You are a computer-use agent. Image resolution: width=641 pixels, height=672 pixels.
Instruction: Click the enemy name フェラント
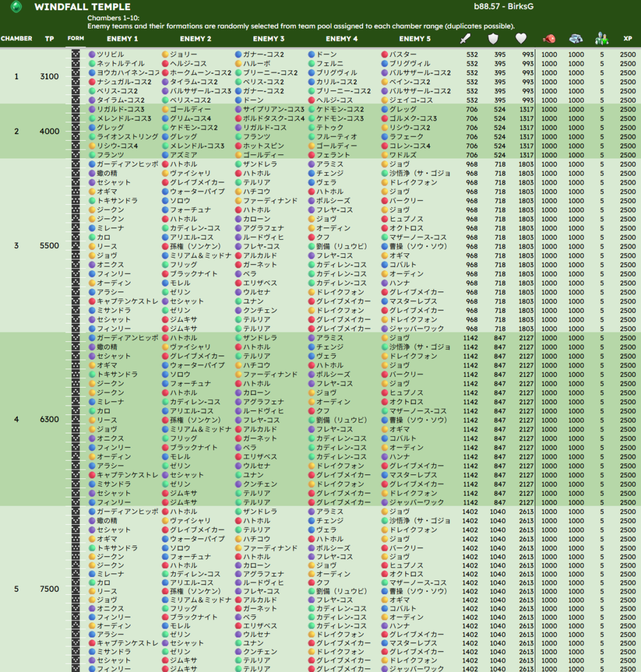pyautogui.click(x=333, y=155)
